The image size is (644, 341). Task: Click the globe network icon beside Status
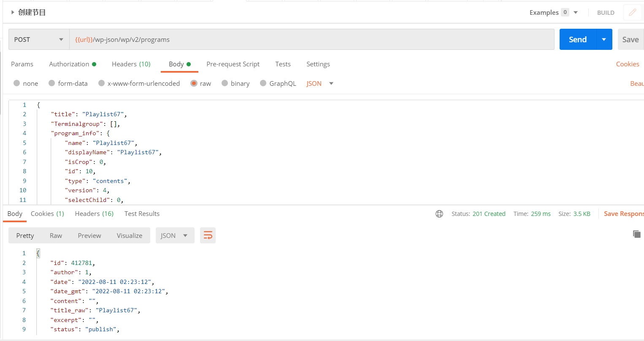pyautogui.click(x=439, y=214)
